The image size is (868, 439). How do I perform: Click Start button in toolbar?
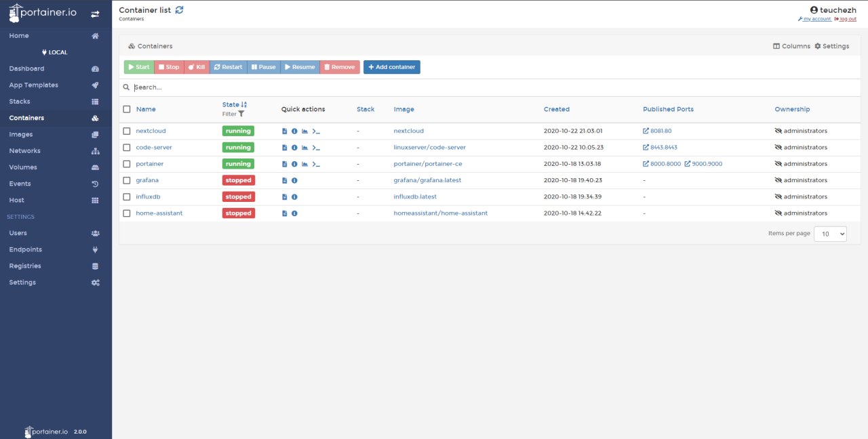click(x=139, y=67)
